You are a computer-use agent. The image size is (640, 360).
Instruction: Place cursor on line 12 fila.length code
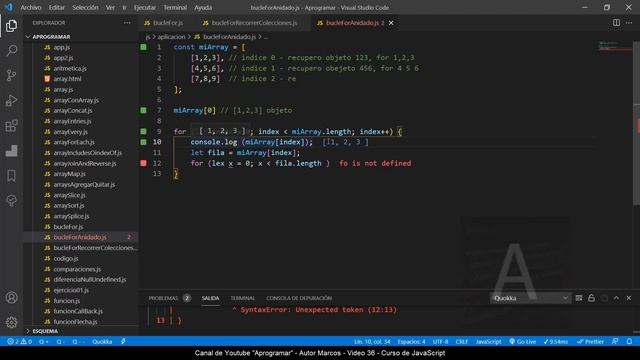tap(298, 163)
